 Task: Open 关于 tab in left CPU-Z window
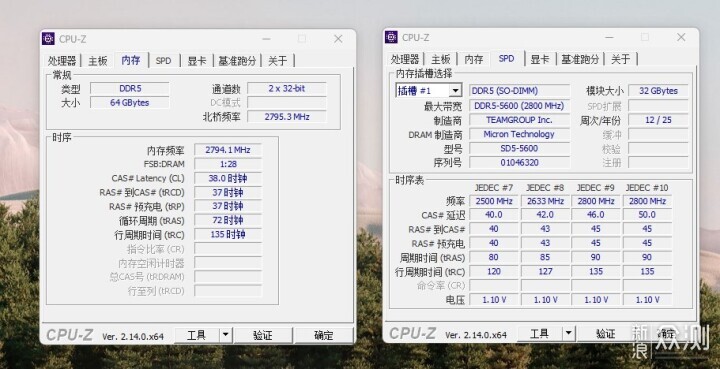point(277,61)
